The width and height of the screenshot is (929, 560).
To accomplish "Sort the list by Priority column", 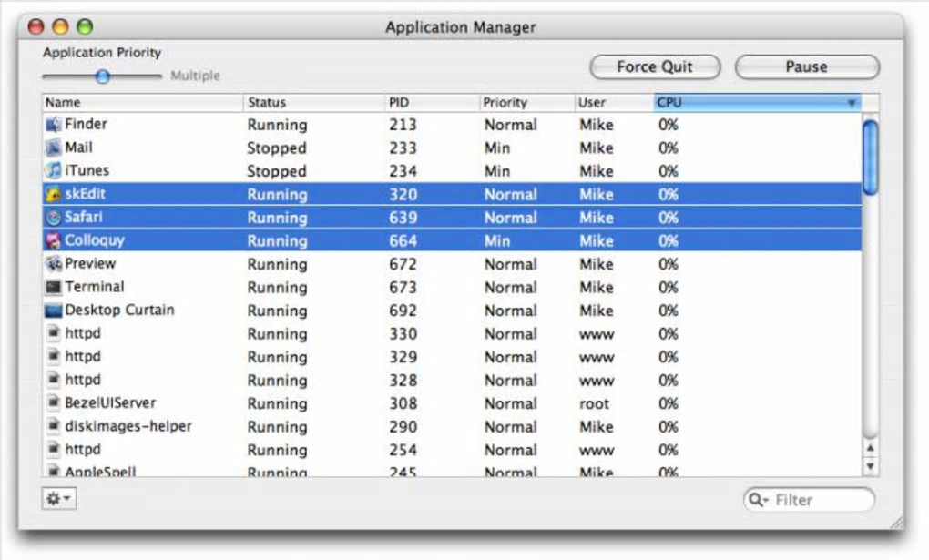I will [x=526, y=103].
